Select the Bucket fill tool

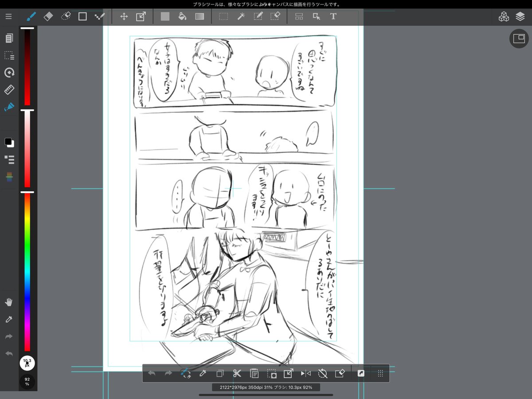(x=182, y=17)
